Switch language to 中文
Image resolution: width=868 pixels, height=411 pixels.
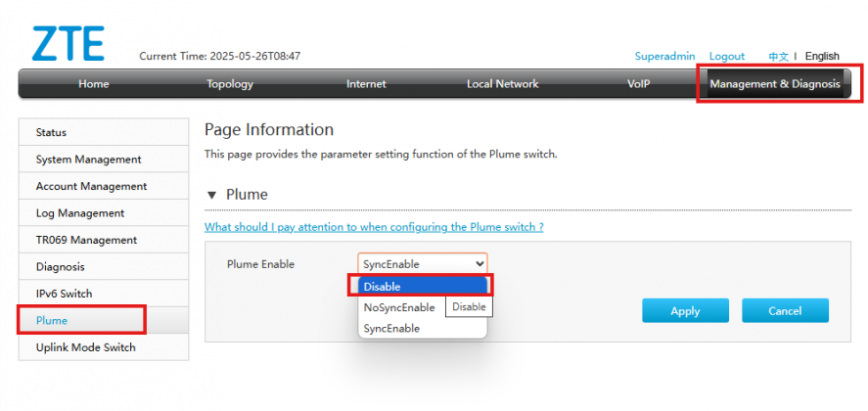(778, 56)
